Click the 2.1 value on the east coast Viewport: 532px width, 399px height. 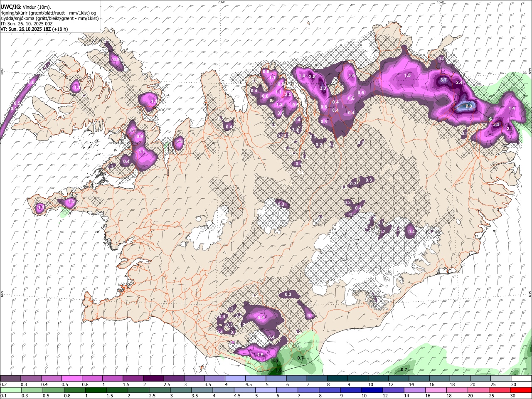[510, 129]
